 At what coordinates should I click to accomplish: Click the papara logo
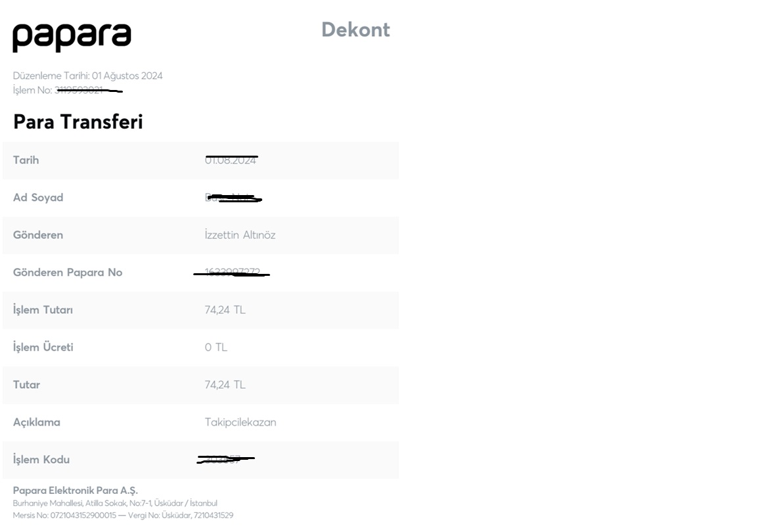72,37
